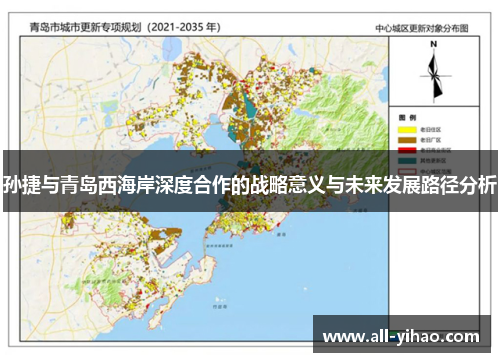Click the 其他更新区 legend label text
This screenshot has height=362, width=500.
[433, 161]
